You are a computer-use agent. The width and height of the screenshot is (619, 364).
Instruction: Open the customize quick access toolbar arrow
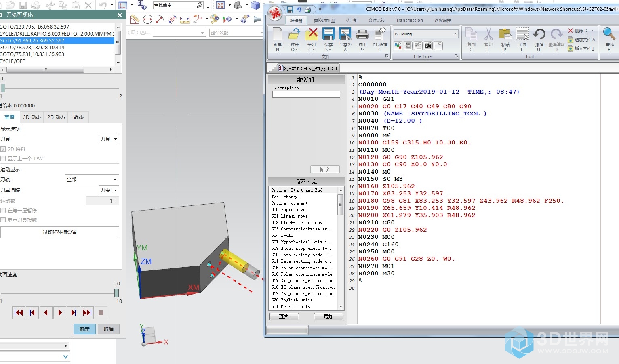(x=320, y=10)
